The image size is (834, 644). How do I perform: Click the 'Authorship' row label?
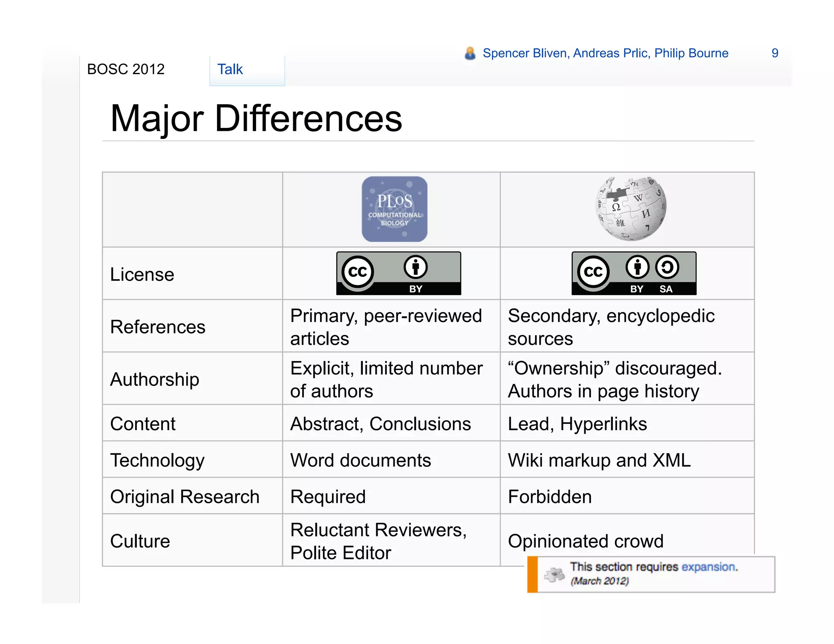point(155,379)
